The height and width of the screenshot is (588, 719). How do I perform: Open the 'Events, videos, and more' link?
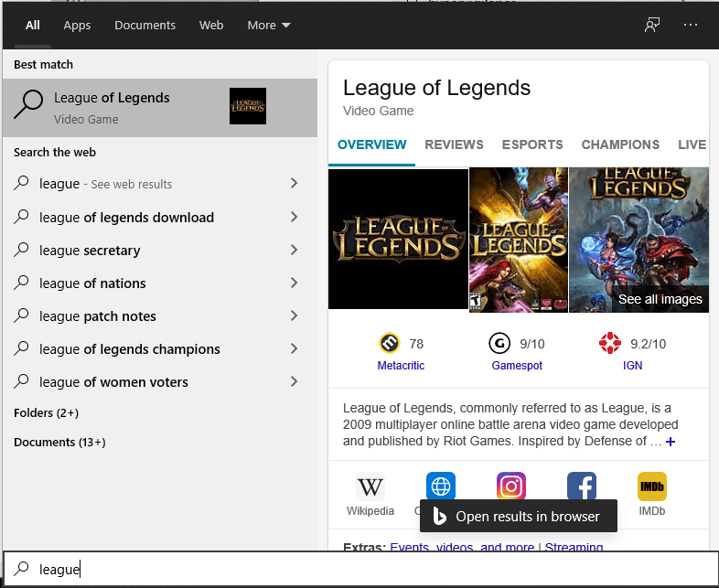(462, 546)
